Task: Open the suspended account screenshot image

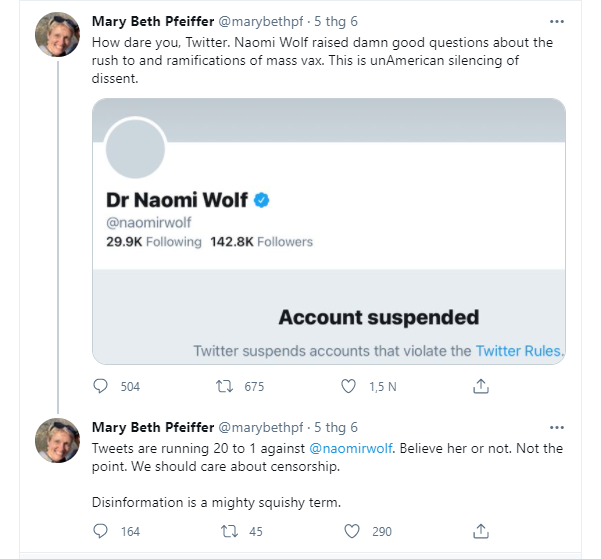Action: pos(329,230)
